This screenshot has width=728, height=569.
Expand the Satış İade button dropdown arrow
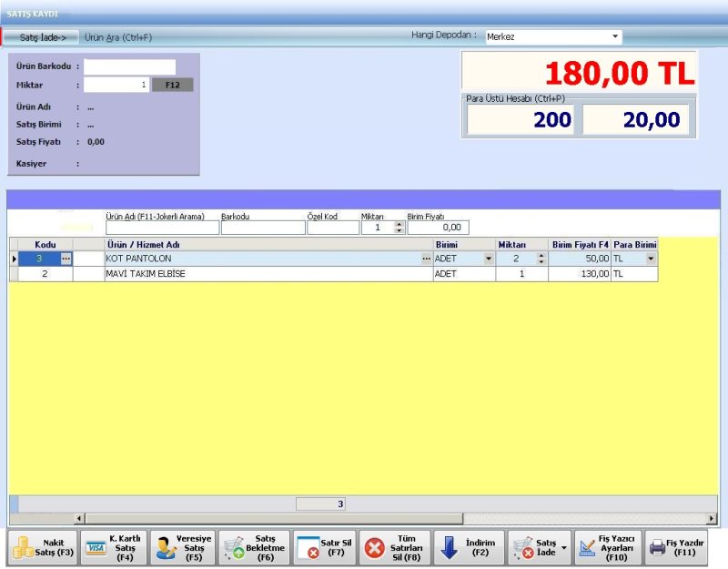[562, 547]
